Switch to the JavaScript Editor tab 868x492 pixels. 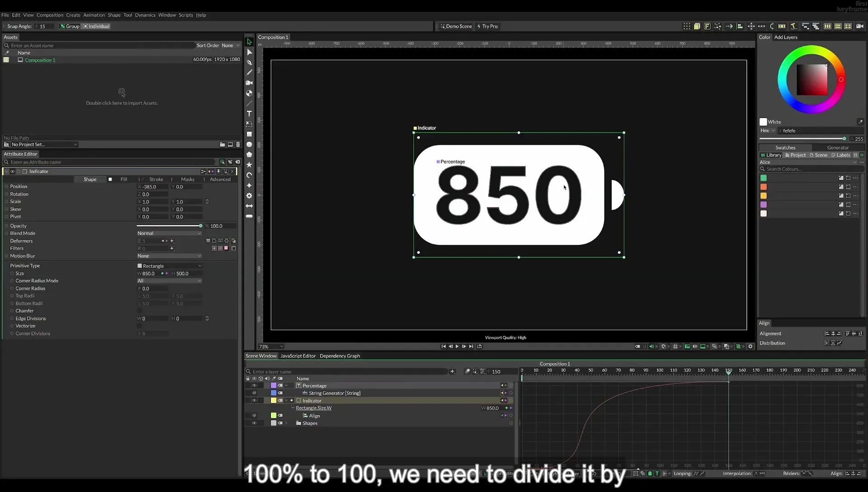[298, 356]
